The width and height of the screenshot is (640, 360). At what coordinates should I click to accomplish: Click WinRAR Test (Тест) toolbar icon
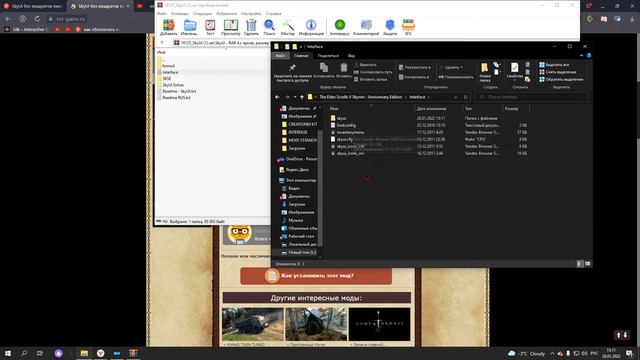210,26
